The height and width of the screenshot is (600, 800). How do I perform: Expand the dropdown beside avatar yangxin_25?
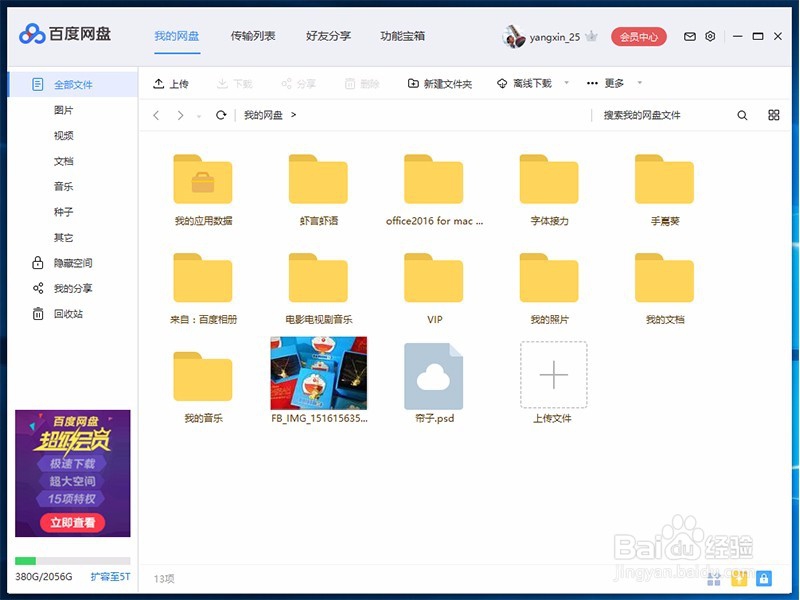click(590, 35)
